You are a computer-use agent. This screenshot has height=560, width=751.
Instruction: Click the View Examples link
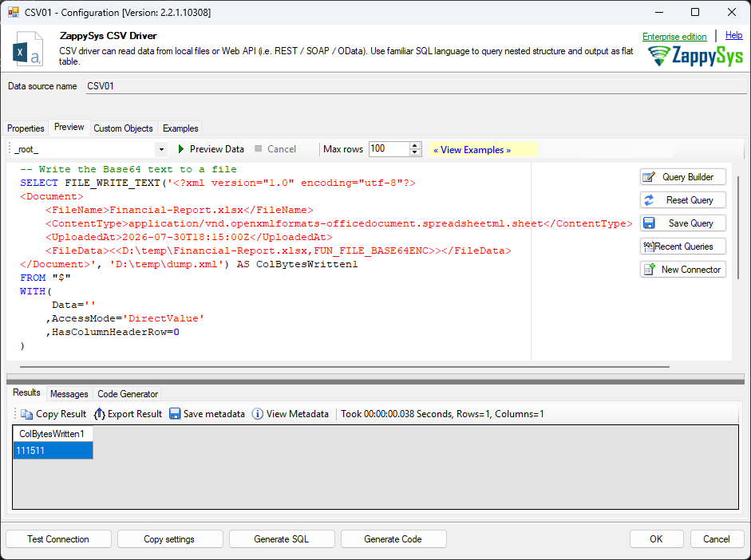(x=472, y=150)
